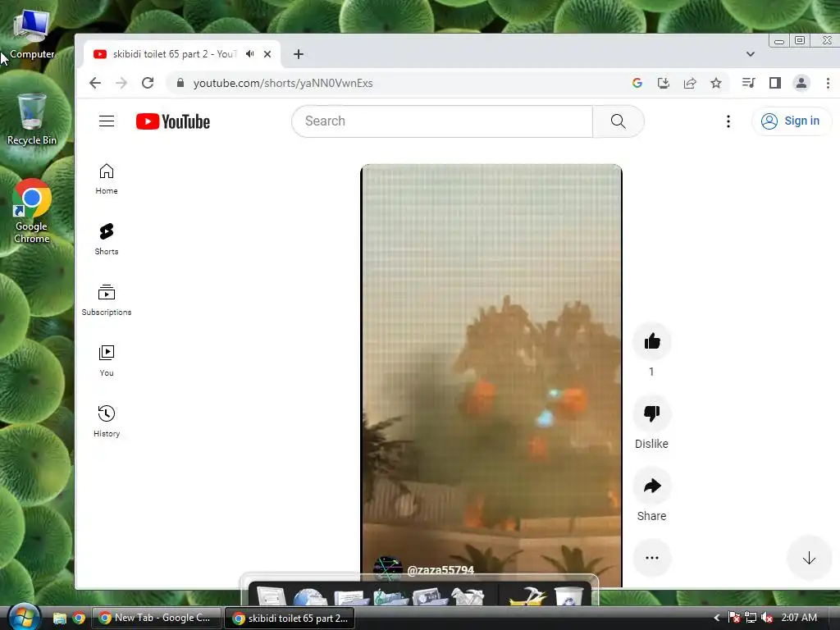Viewport: 840px width, 630px height.
Task: Click the security flag tray icon
Action: [734, 619]
